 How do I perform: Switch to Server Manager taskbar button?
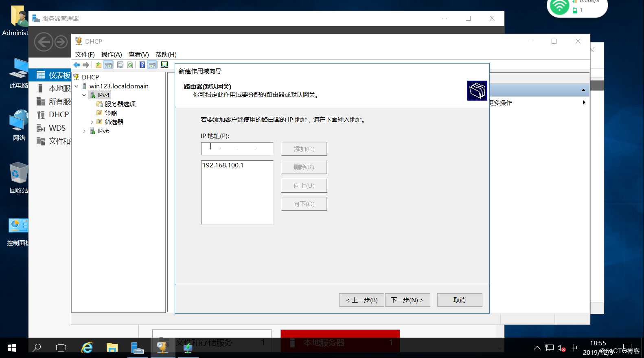pos(138,348)
